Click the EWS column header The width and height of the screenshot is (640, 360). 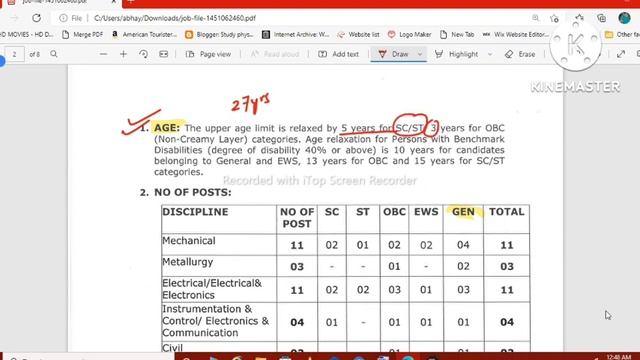426,212
